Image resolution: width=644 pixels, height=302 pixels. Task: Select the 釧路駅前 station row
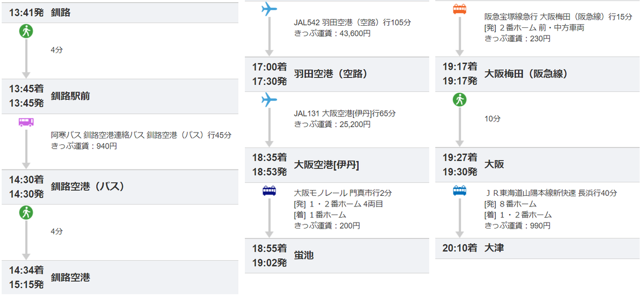[120, 97]
